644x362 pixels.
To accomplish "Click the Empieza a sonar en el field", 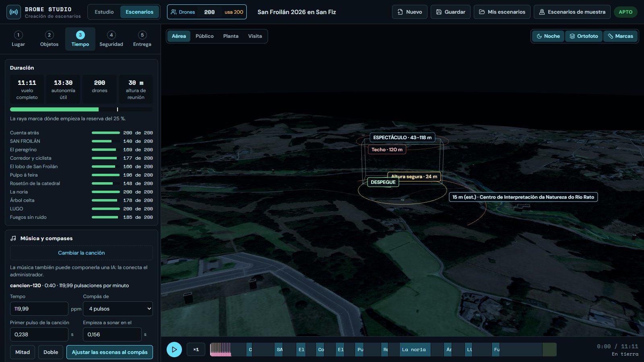I will [112, 334].
